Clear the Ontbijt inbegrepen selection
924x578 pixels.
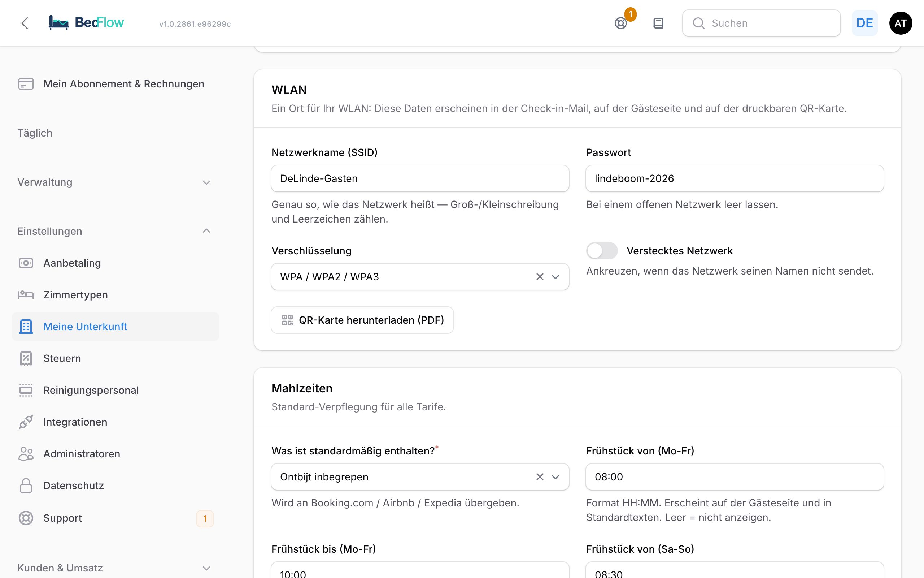click(540, 477)
